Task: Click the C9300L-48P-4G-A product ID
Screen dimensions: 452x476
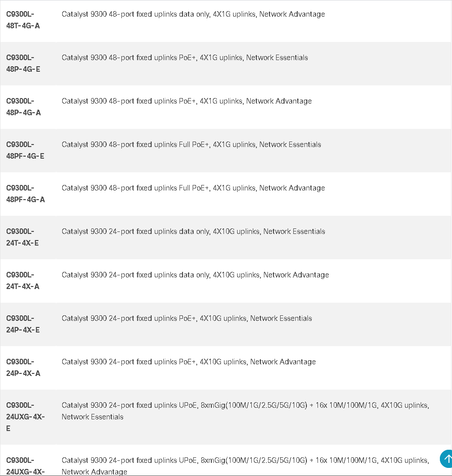Action: (x=23, y=107)
